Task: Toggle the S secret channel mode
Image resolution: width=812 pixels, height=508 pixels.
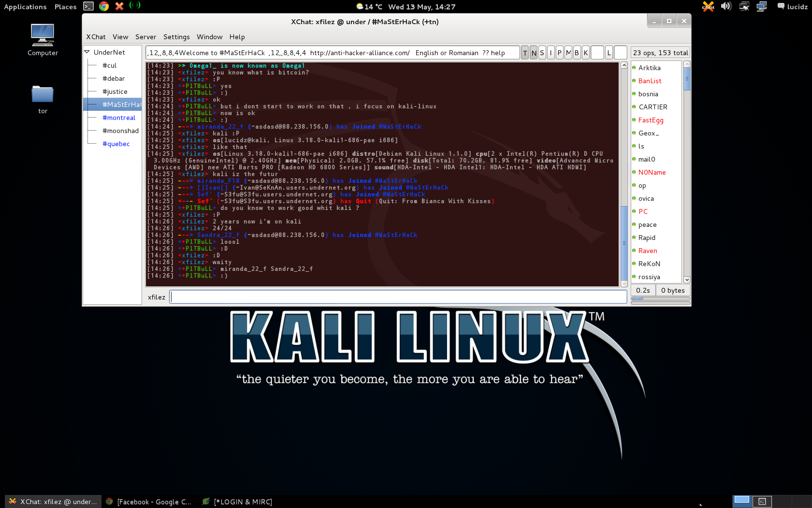Action: point(542,53)
